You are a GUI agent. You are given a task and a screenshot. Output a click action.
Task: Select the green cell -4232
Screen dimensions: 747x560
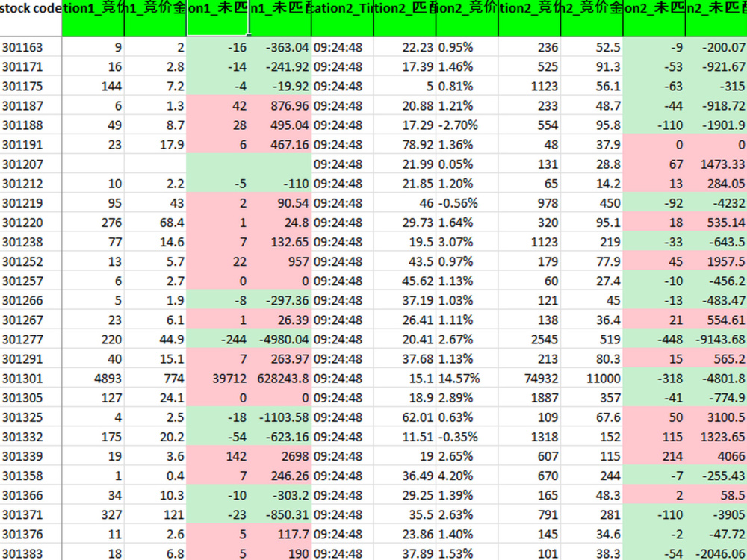[716, 203]
